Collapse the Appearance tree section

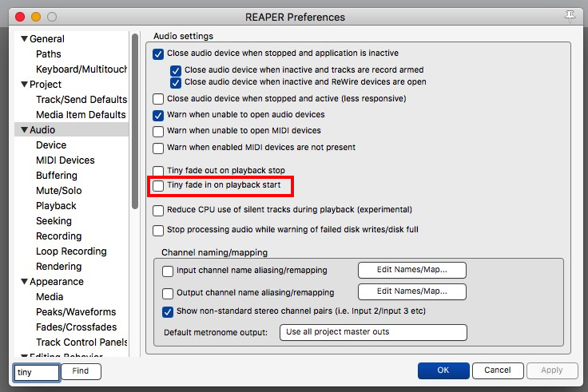coord(25,281)
